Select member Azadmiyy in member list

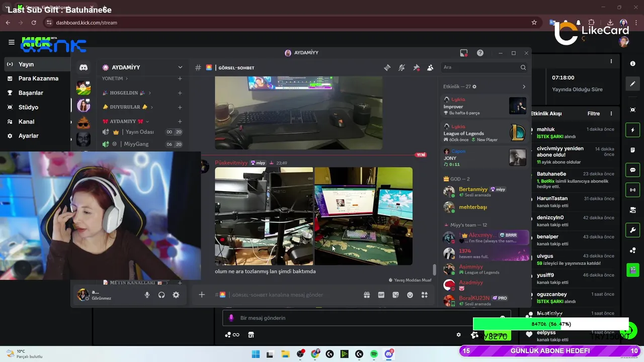(484, 285)
